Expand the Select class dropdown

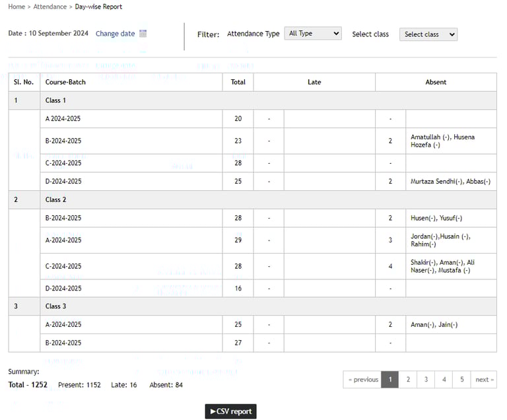click(428, 34)
